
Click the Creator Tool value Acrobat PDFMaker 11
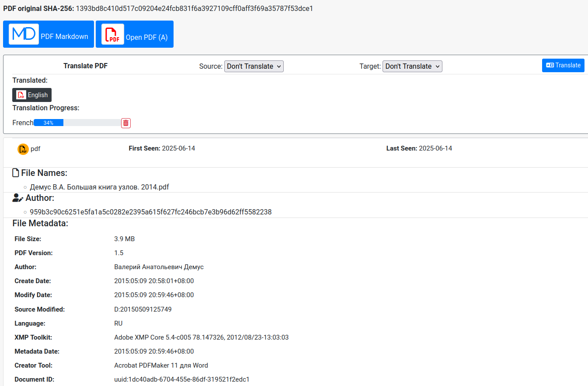(x=161, y=365)
